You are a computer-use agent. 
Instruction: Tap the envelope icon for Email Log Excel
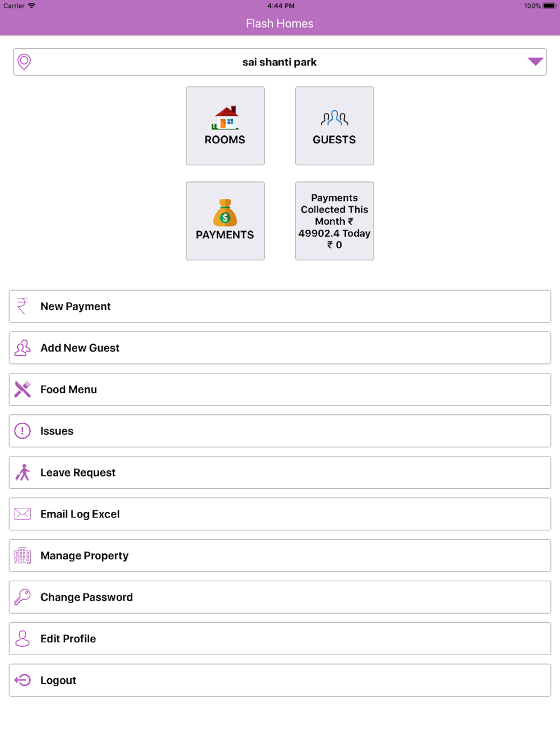(x=22, y=514)
